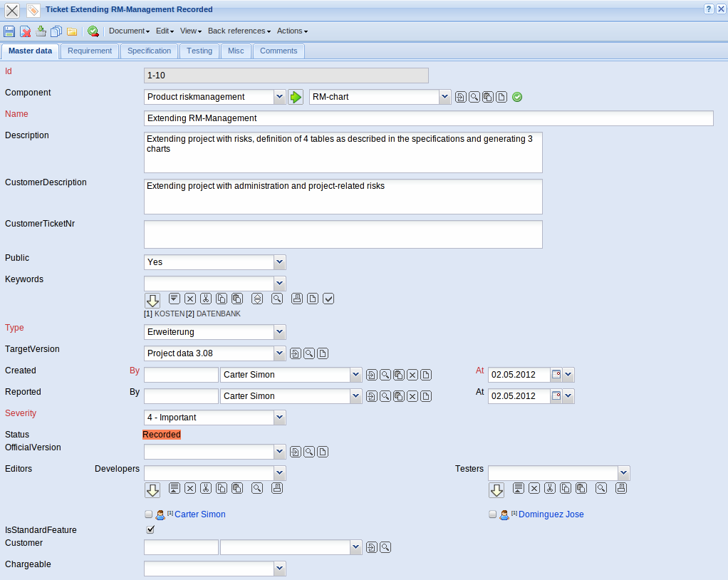
Task: Click the magnifier search icon beside TargetVersion
Action: pos(309,353)
